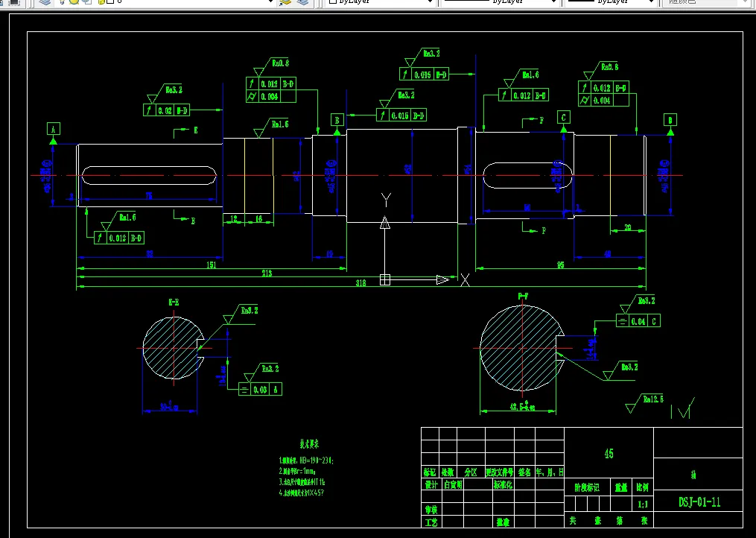Select the red shaft centerline
The width and height of the screenshot is (756, 538).
coord(357,175)
